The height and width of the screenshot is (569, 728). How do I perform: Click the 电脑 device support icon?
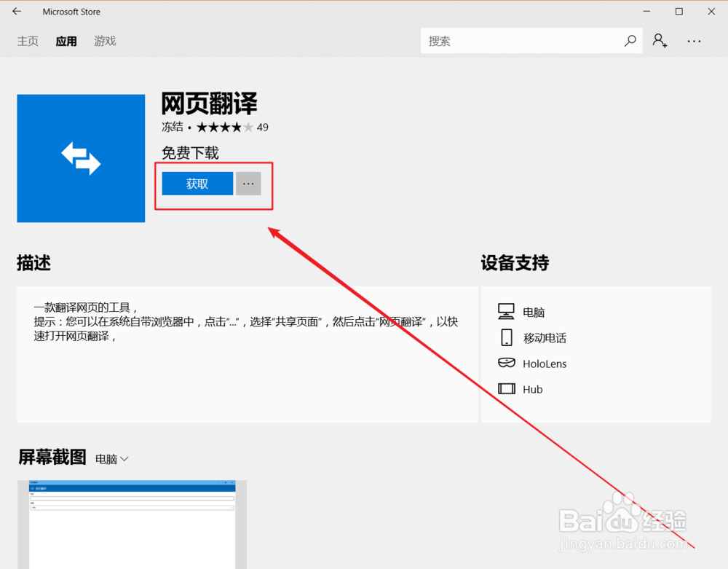tap(506, 311)
